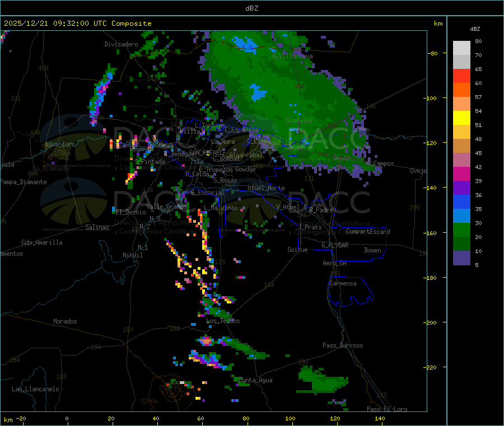The image size is (504, 426).
Task: Click the timestamp 2025/12/21 09:32:00 UTC Composite
Action: click(x=77, y=24)
